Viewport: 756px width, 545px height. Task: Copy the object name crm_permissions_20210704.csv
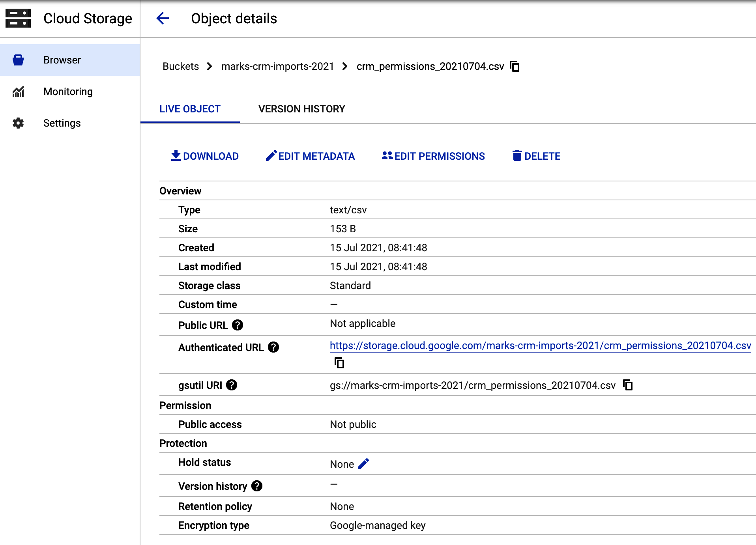[515, 66]
